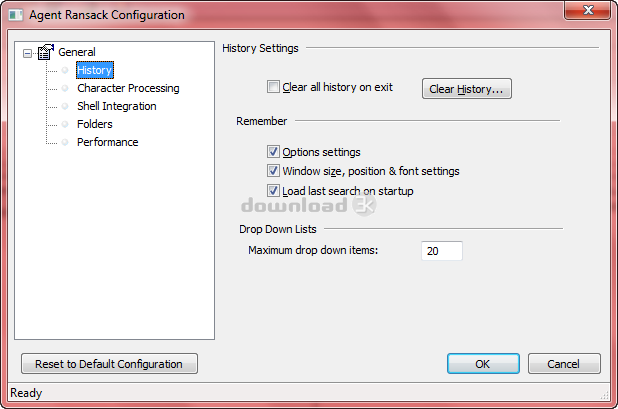Collapse the General tree node
The width and height of the screenshot is (618, 409).
27,53
